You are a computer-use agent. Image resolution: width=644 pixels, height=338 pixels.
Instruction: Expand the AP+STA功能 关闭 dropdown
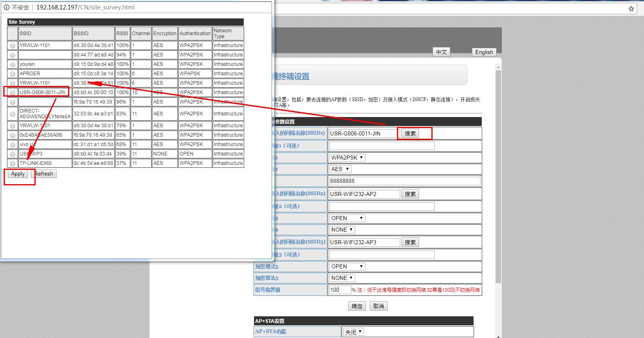(x=353, y=332)
